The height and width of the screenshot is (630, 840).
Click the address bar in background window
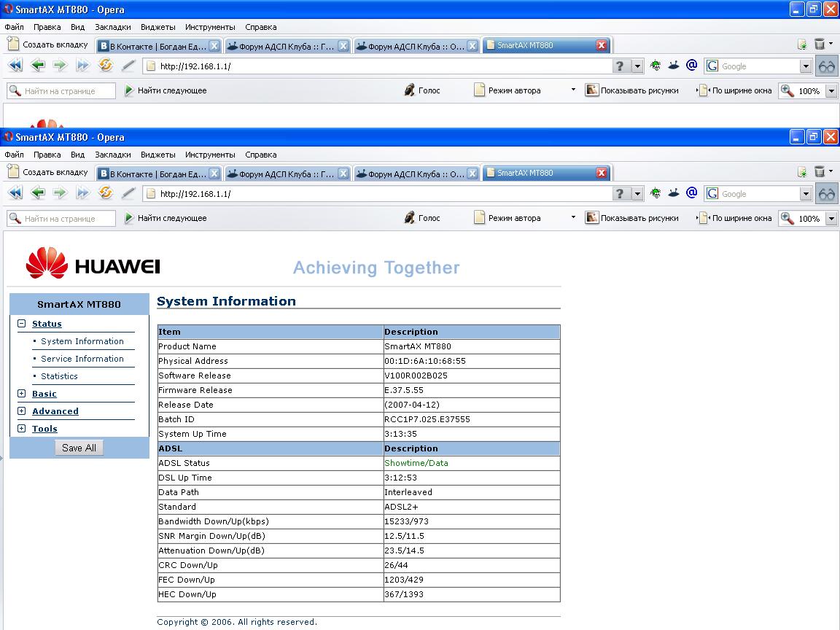tap(377, 66)
